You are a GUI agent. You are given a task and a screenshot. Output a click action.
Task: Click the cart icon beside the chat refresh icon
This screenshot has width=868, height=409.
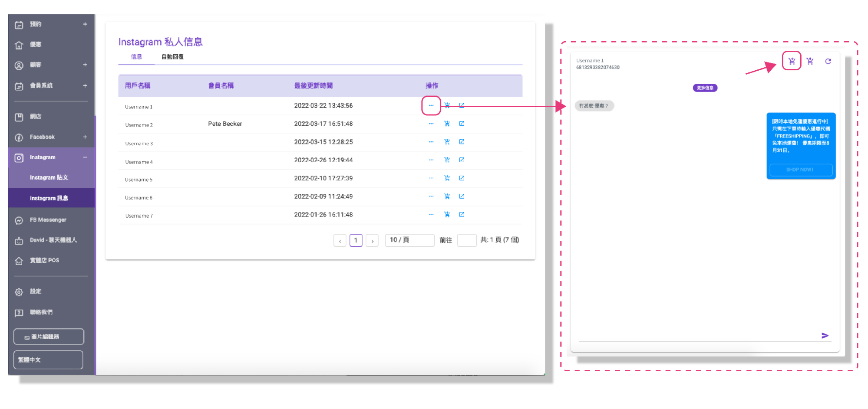tap(810, 61)
